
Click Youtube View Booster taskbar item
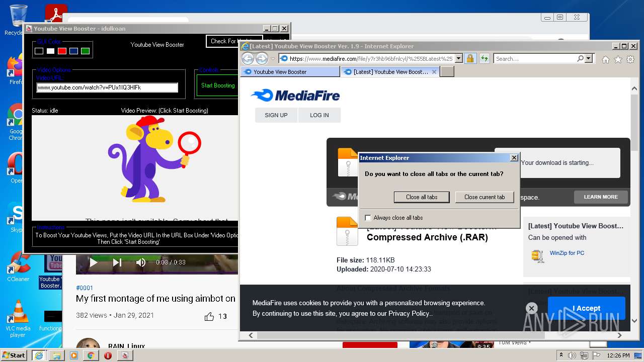(x=125, y=355)
